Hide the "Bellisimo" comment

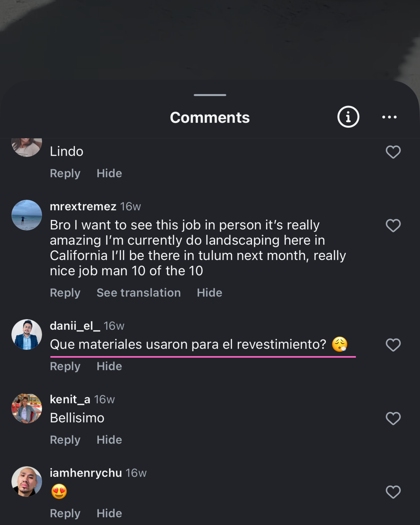[109, 440]
